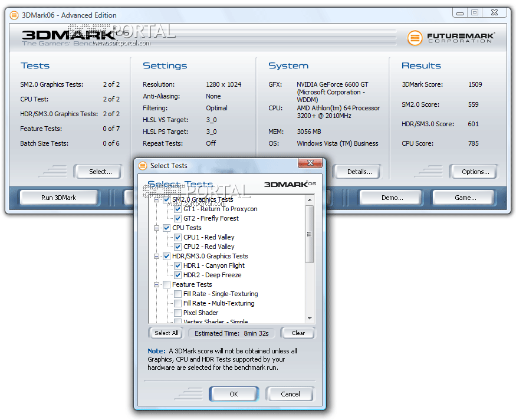Screen dimensions: 516x420
Task: Collapse HDR/SM3.0 Graphics Tests node
Action: tap(157, 256)
